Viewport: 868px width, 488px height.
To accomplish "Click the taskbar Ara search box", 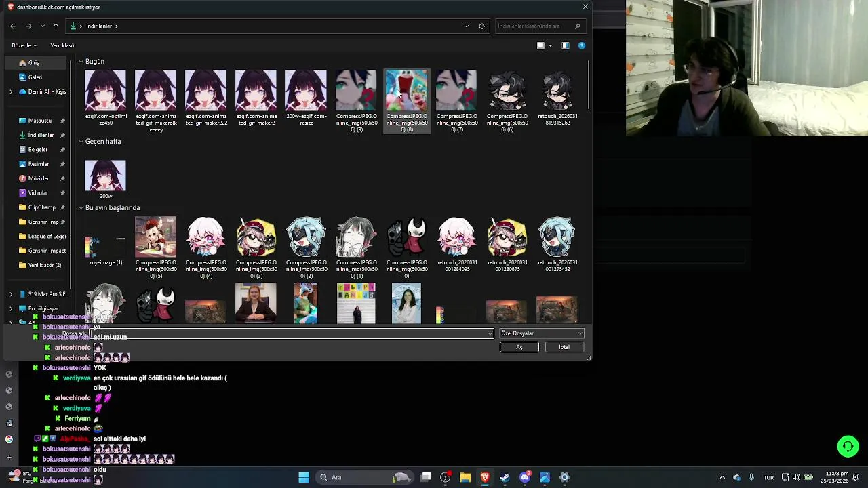I will [x=366, y=477].
